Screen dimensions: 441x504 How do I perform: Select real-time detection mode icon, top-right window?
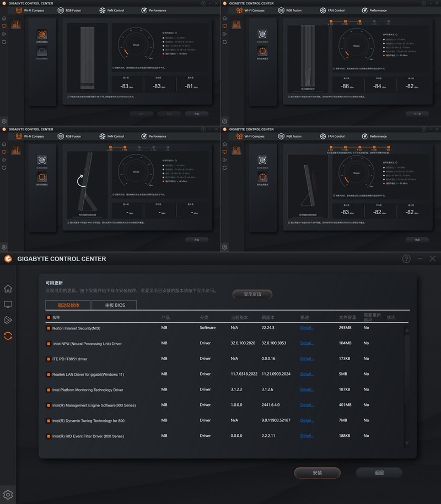tap(262, 34)
